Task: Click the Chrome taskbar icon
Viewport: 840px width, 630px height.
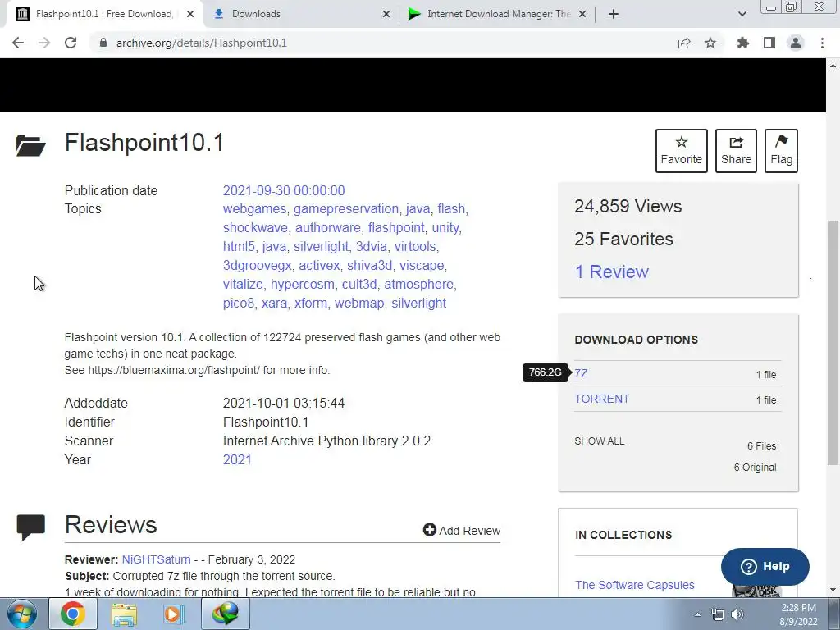Action: [72, 614]
